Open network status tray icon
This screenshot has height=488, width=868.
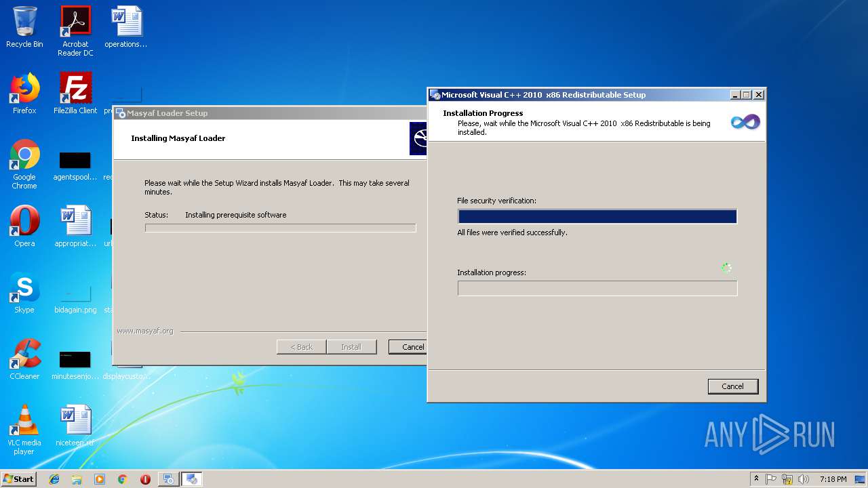point(787,479)
